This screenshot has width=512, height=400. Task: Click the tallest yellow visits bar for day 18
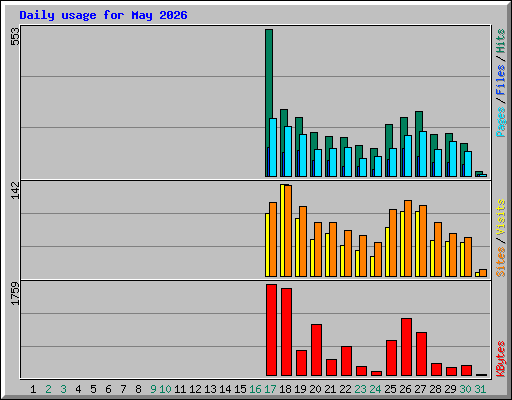[282, 230]
